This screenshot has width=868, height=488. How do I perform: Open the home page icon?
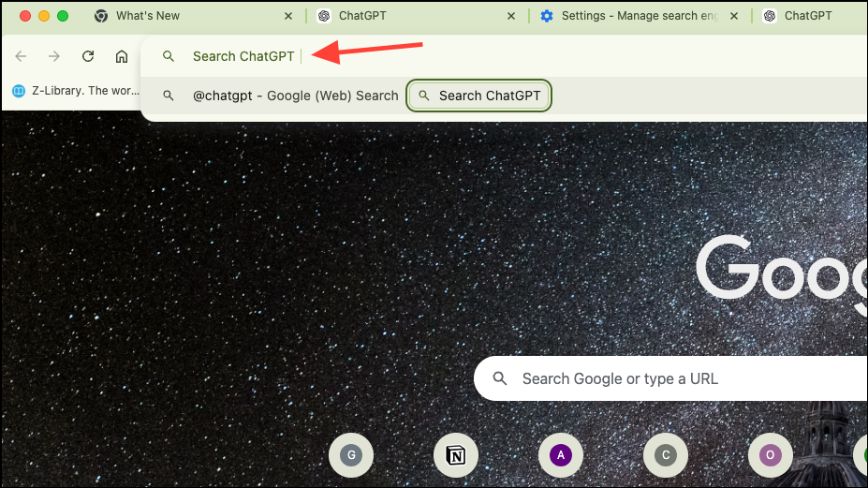(x=122, y=56)
